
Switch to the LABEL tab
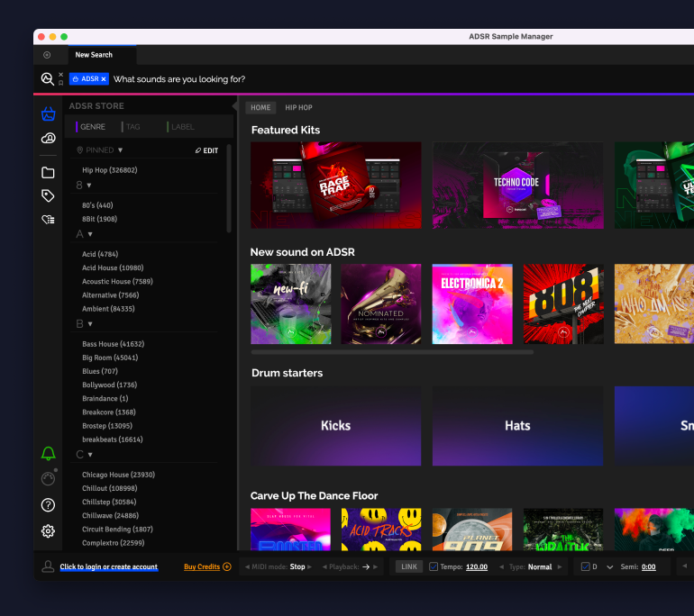(x=182, y=127)
